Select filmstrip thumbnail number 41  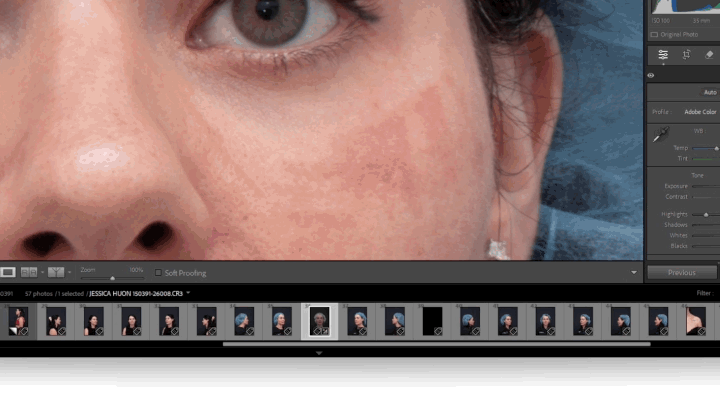pos(508,321)
